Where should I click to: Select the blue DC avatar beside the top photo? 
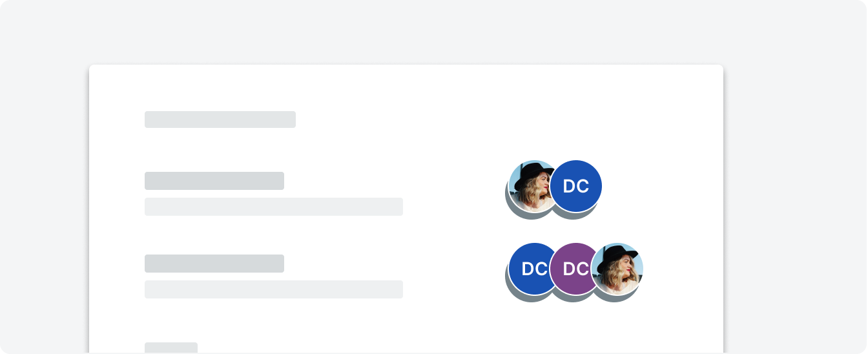(x=576, y=186)
